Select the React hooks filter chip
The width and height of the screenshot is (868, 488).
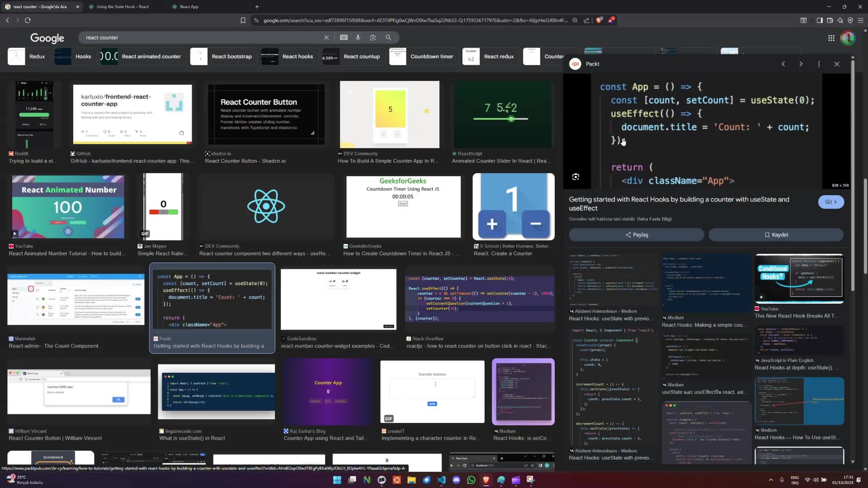point(288,56)
